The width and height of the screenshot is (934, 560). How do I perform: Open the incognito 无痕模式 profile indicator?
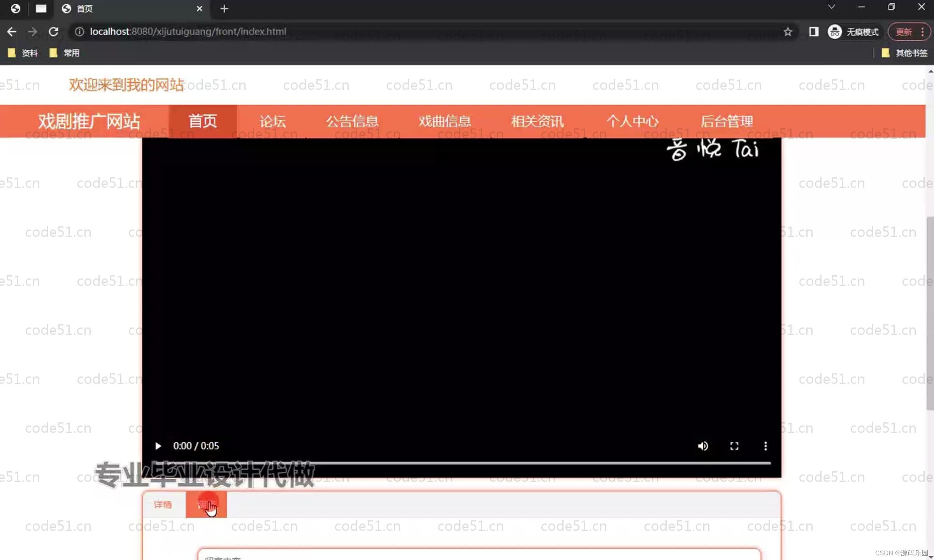[853, 31]
